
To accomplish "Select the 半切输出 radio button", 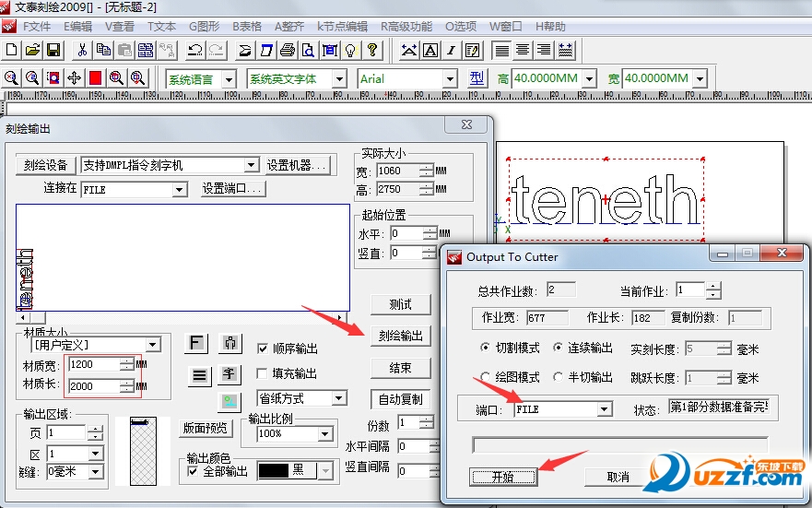I will tap(558, 377).
